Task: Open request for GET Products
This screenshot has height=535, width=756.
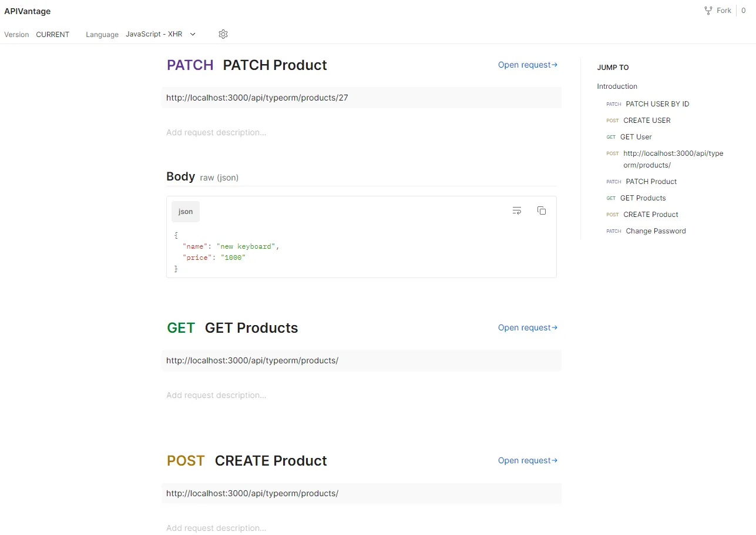Action: pyautogui.click(x=527, y=327)
